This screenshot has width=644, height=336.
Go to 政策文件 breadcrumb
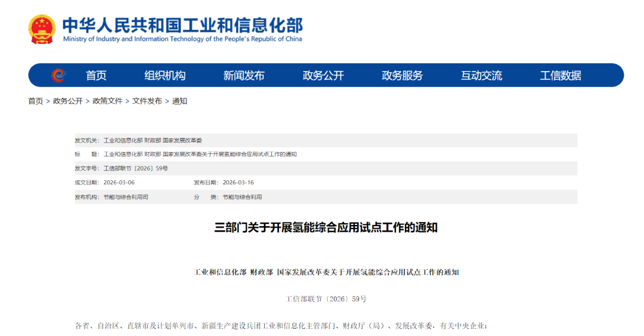pos(107,101)
